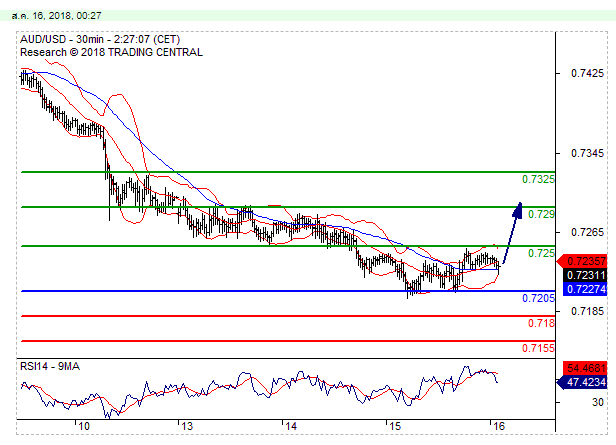The height and width of the screenshot is (445, 616).
Task: Select the red 0.718 support label
Action: point(541,323)
